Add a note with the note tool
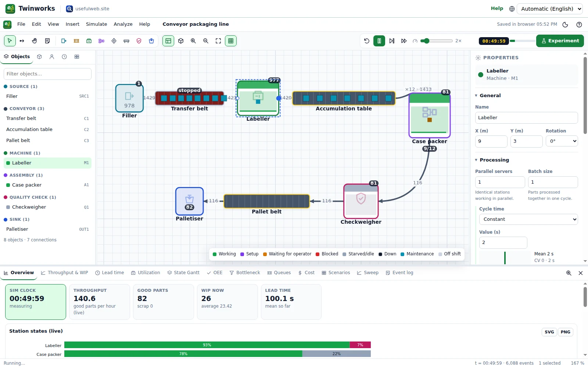 coord(47,41)
